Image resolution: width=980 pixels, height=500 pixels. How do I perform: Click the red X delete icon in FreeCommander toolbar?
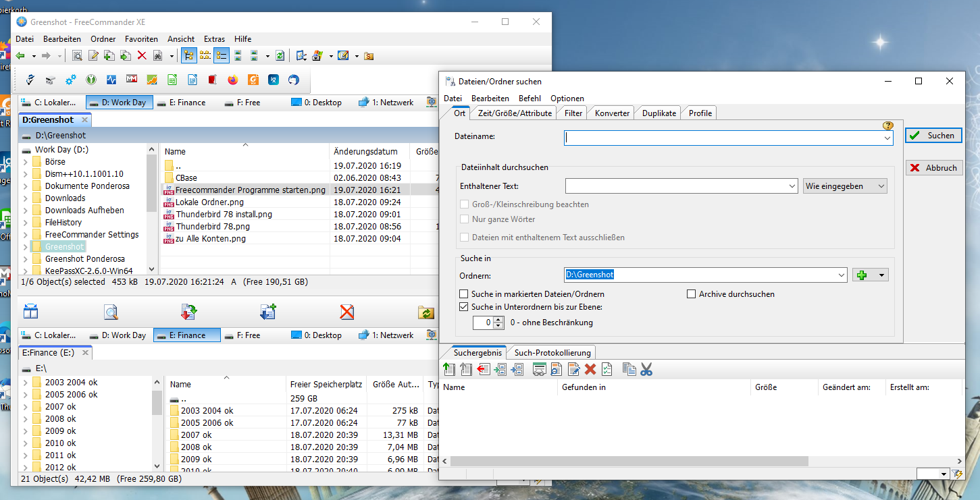(x=142, y=56)
